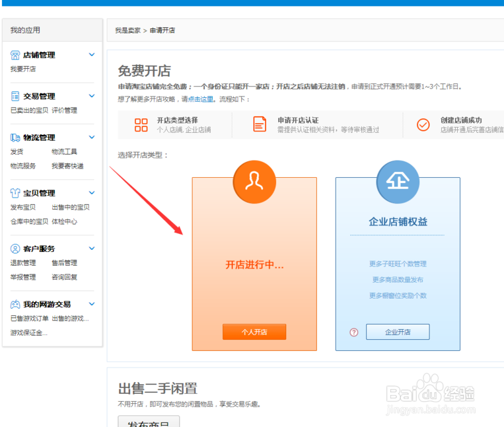Open 发布宝贝 link

(23, 207)
